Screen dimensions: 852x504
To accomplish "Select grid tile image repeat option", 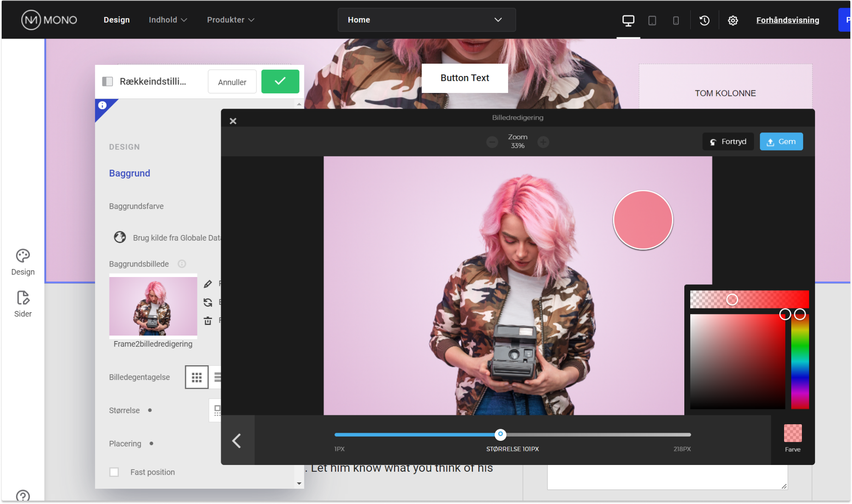I will click(x=197, y=377).
